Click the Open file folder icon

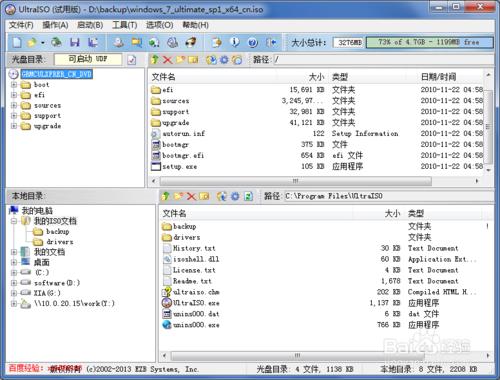32,42
